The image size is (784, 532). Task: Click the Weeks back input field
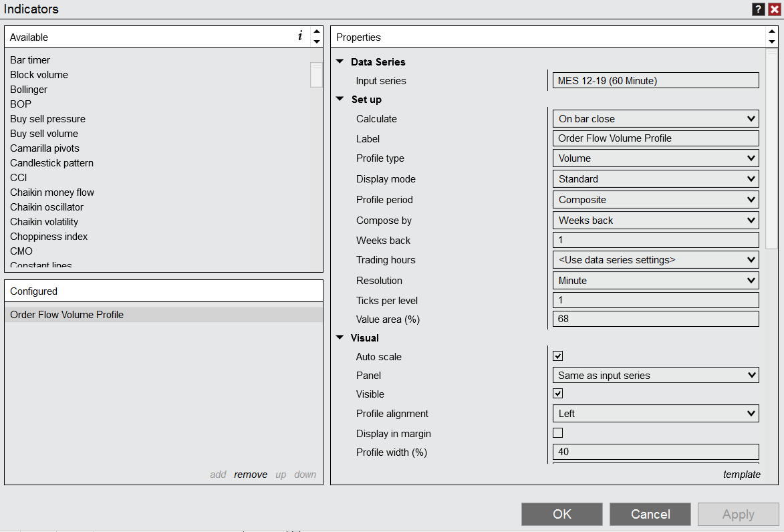pos(656,240)
